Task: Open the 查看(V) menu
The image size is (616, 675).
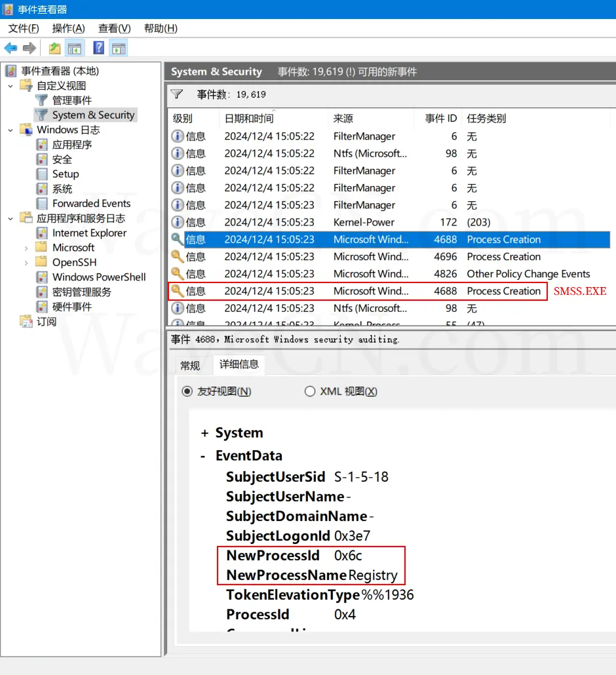Action: (x=114, y=28)
